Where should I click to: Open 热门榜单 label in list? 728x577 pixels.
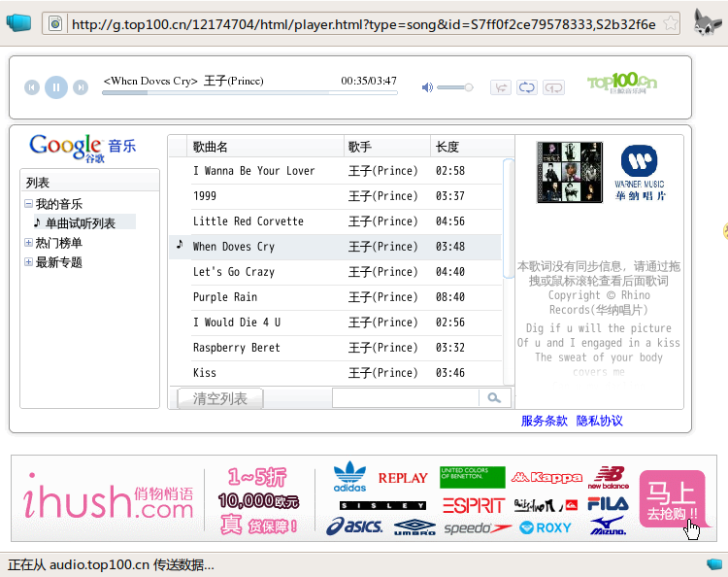pos(59,243)
